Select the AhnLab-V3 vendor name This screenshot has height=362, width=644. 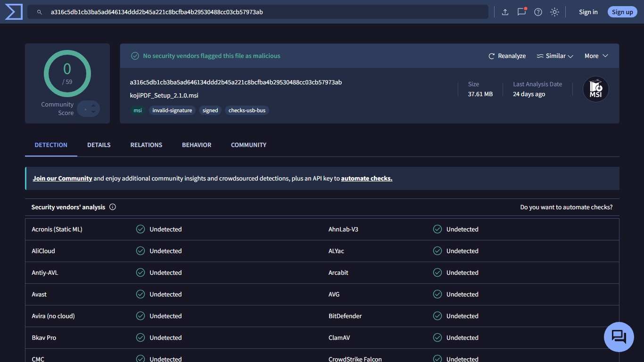tap(343, 229)
